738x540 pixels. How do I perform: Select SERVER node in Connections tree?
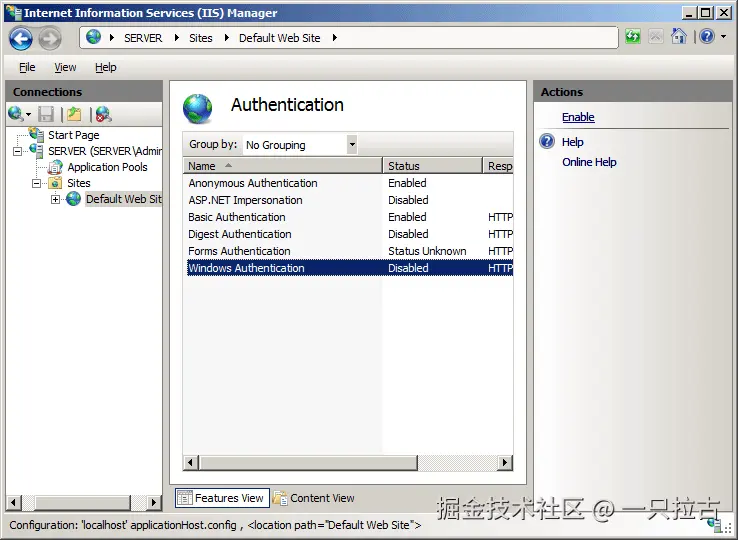(104, 151)
